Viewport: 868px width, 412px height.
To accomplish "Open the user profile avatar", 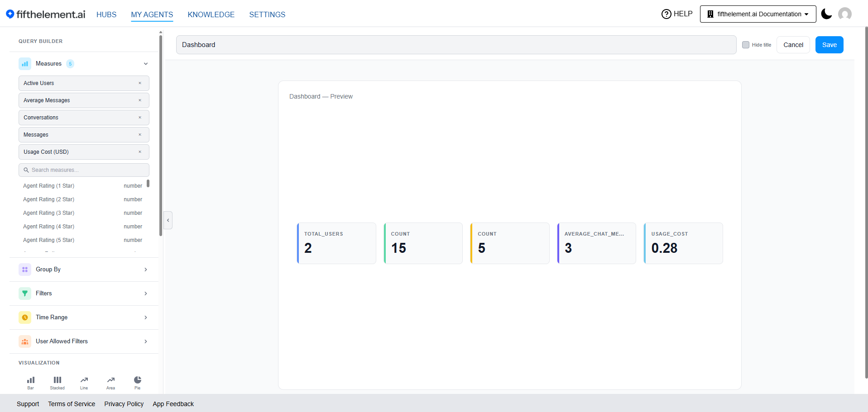I will [x=844, y=14].
